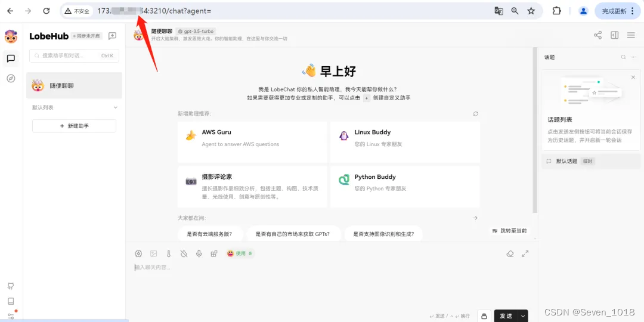
Task: Close the 话题列表 guide card
Action: tap(633, 77)
